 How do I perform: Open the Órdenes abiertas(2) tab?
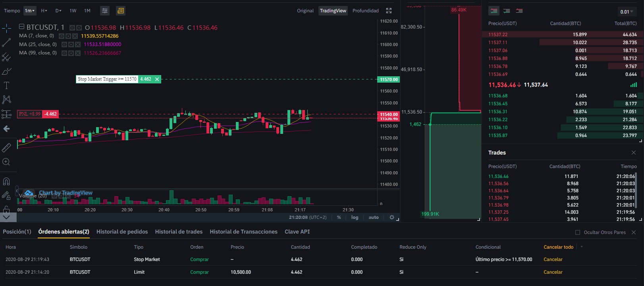pyautogui.click(x=64, y=232)
